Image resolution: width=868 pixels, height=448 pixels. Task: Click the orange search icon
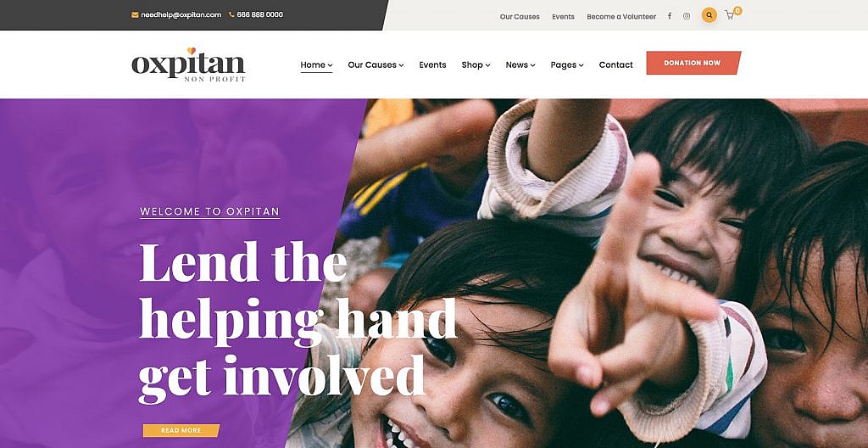[x=709, y=15]
